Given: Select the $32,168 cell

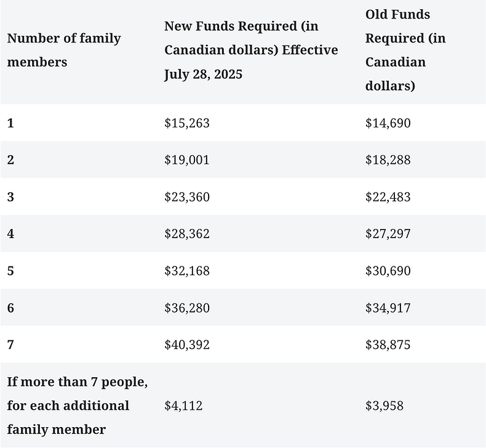Looking at the screenshot, I should 187,271.
